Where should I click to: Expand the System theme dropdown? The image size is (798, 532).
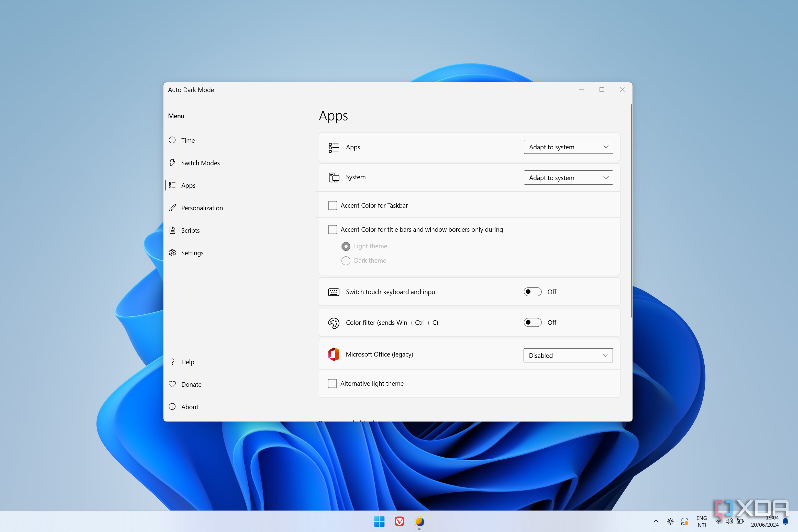568,178
